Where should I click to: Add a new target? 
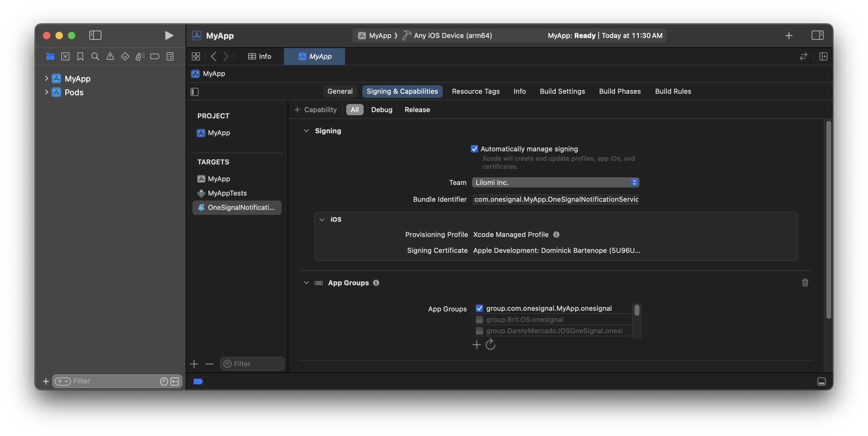click(194, 363)
